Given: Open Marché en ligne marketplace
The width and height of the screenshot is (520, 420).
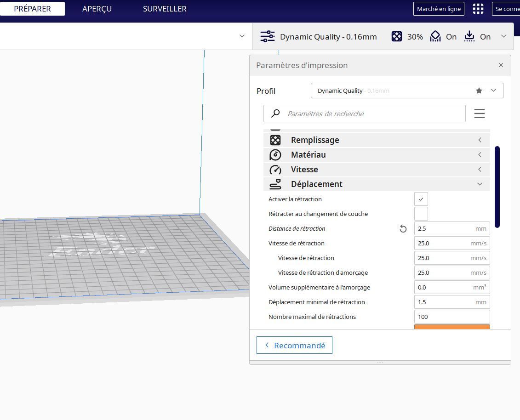Looking at the screenshot, I should (x=439, y=9).
